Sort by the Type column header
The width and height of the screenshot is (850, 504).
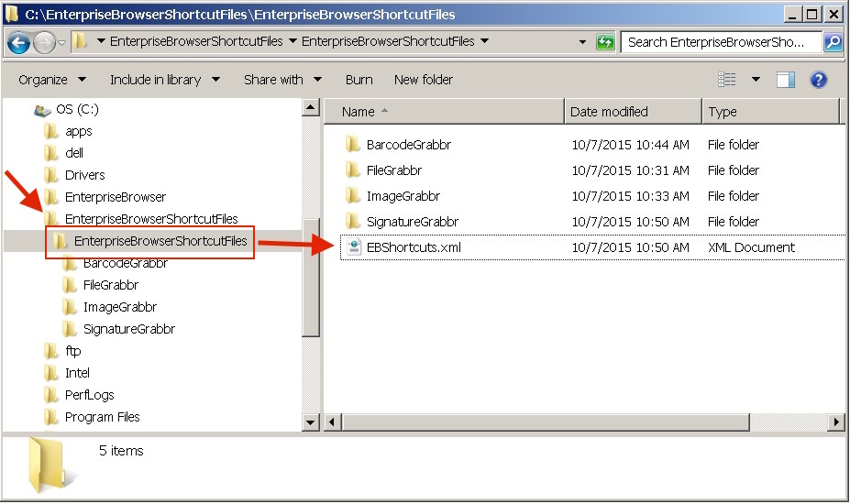coord(723,112)
